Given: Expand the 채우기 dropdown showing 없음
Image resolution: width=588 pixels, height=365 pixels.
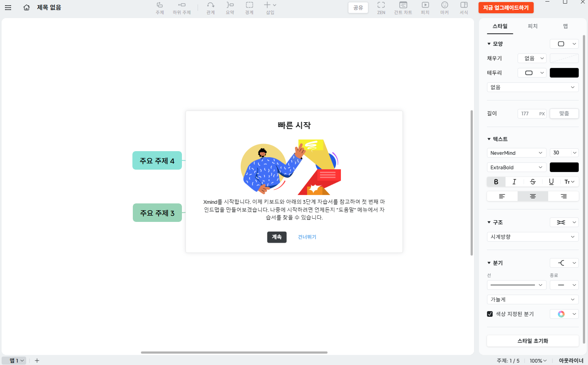Looking at the screenshot, I should pyautogui.click(x=532, y=58).
